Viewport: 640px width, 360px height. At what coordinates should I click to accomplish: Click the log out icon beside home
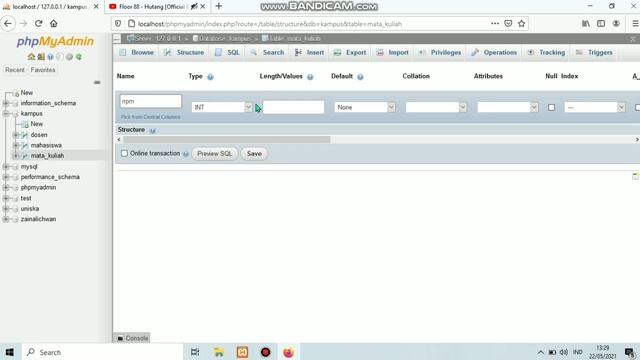tap(41, 57)
